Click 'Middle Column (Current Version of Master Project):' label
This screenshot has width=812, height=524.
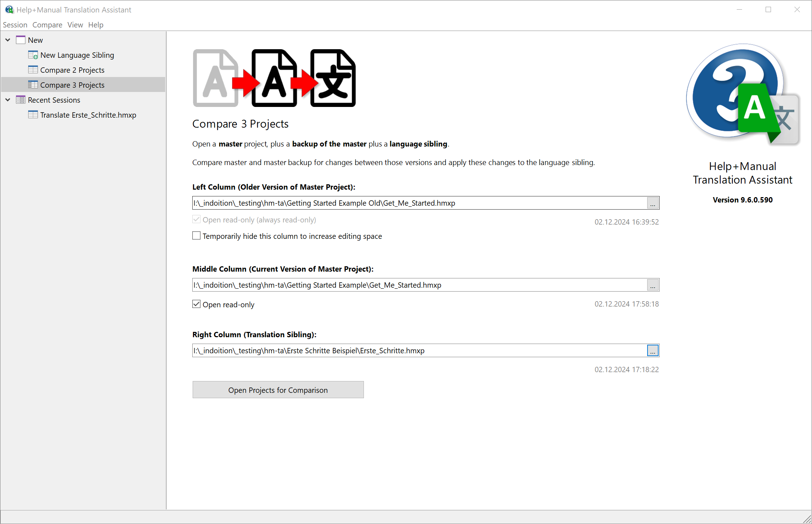[283, 269]
